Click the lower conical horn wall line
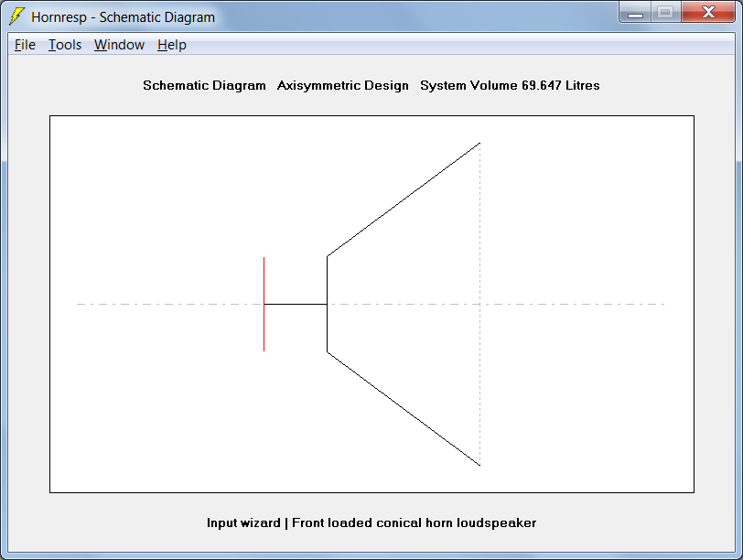 (x=404, y=409)
